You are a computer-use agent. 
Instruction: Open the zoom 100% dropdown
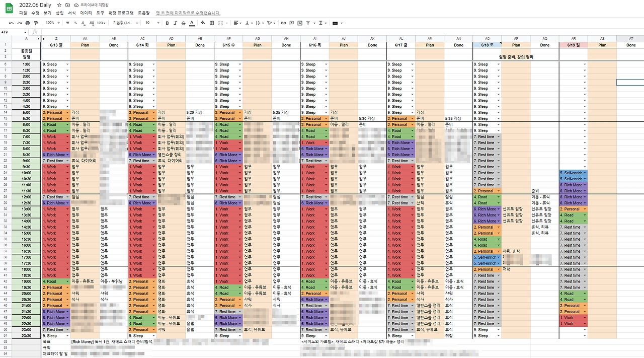(52, 23)
